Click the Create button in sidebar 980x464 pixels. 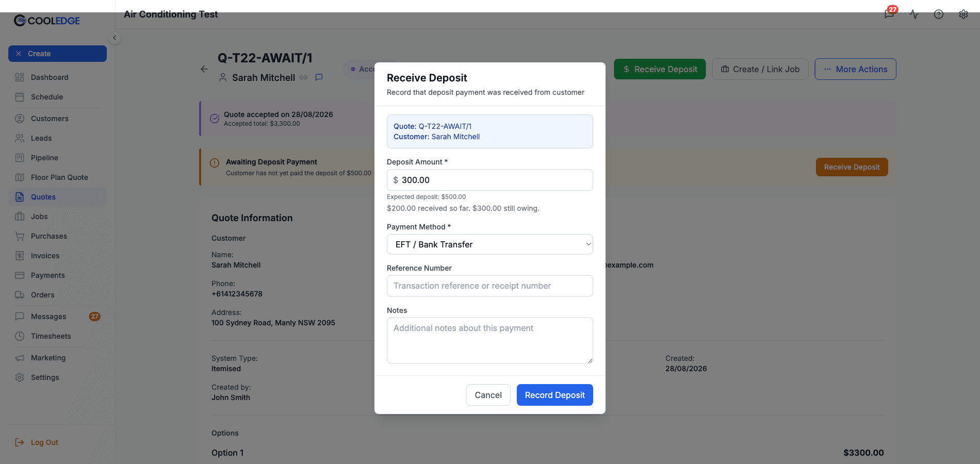[x=57, y=54]
